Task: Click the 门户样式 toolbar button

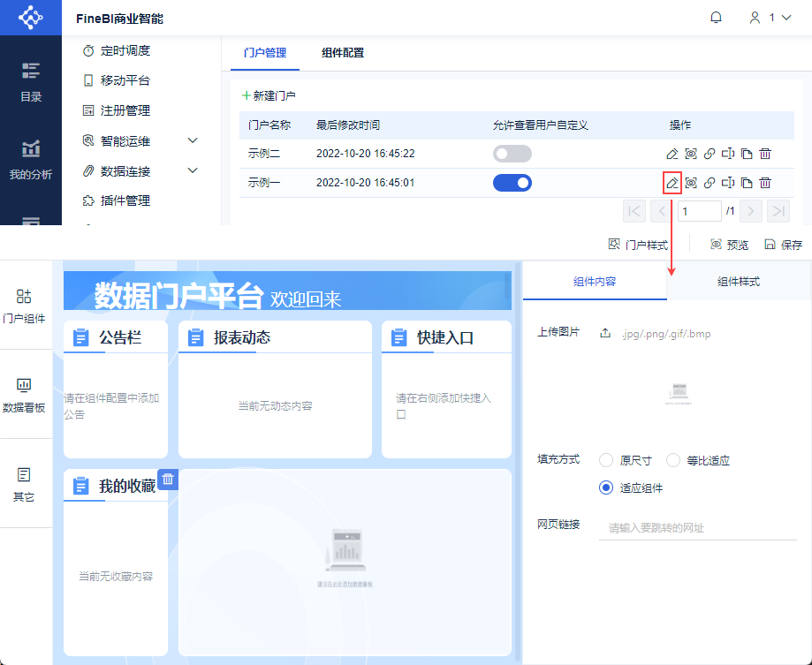Action: 638,245
